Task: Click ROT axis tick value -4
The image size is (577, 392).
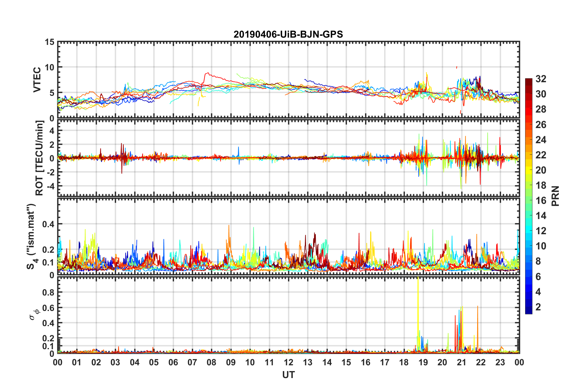Action: click(x=51, y=186)
